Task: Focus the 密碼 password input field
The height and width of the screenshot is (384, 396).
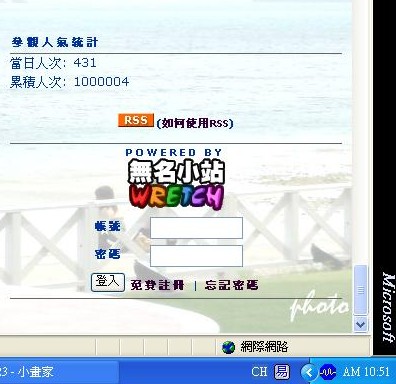Action: 196,256
